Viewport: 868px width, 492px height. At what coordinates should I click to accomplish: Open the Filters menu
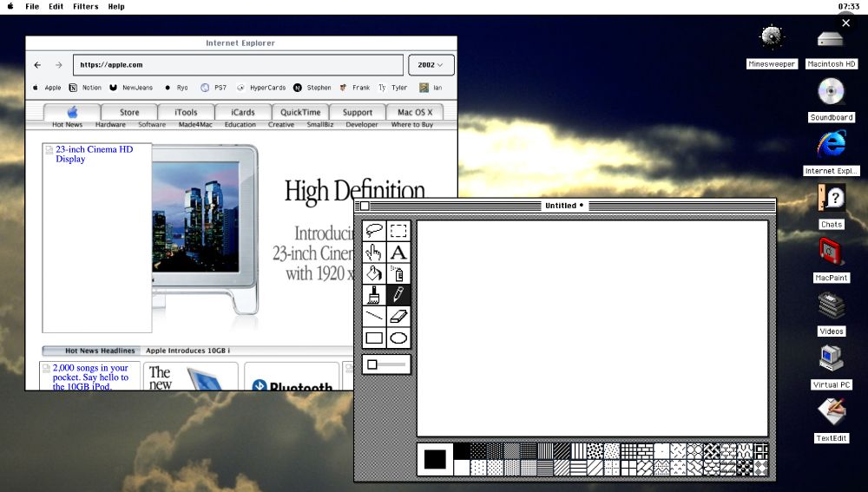coord(85,6)
